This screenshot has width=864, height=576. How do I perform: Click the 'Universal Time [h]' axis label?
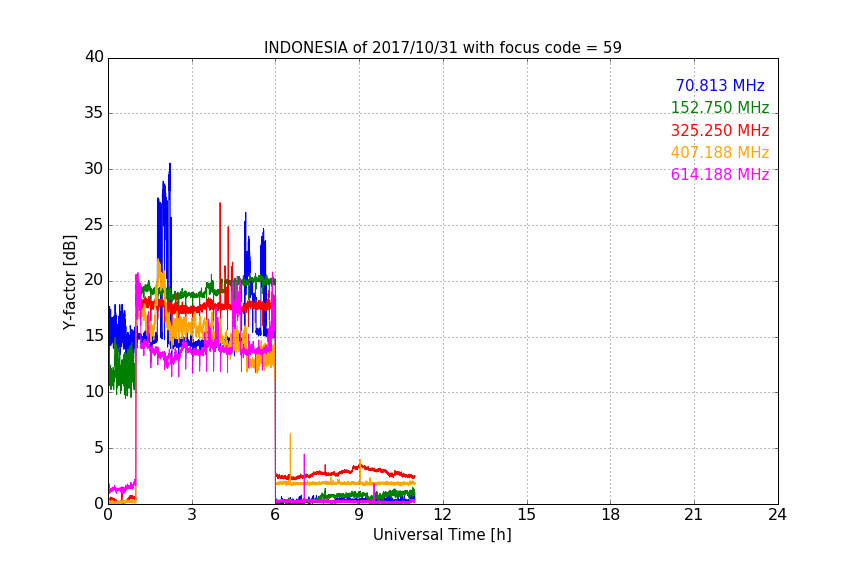442,535
